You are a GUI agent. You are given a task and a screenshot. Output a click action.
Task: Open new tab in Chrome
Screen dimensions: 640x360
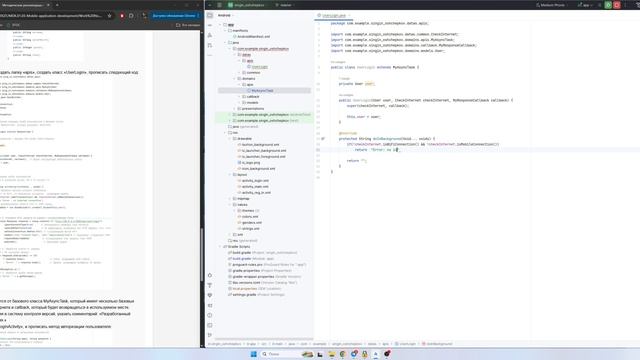coord(57,5)
